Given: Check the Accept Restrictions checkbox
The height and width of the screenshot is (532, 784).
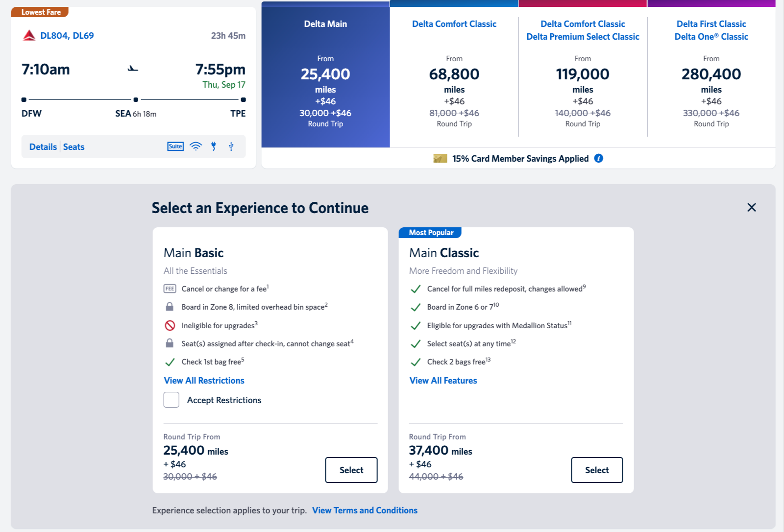Looking at the screenshot, I should tap(171, 400).
